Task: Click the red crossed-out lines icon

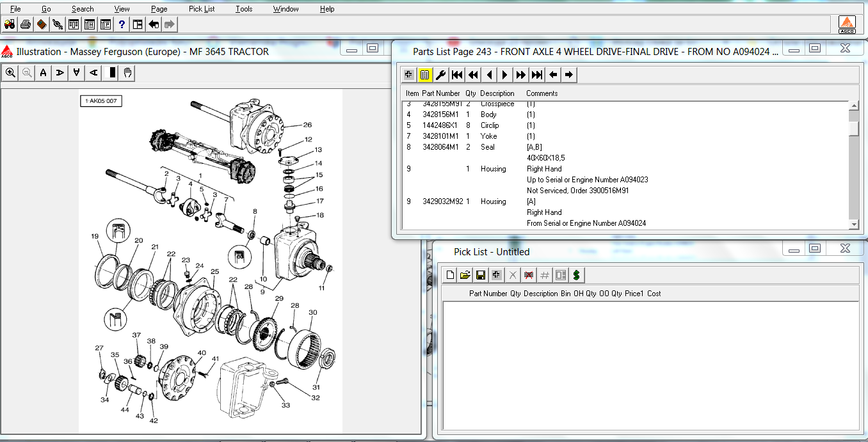Action: pos(529,275)
